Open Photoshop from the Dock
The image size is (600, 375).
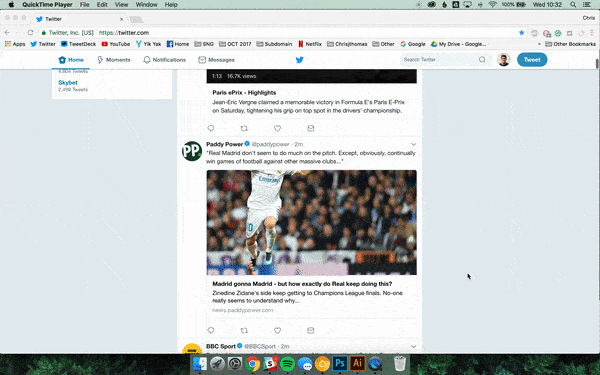coord(339,363)
